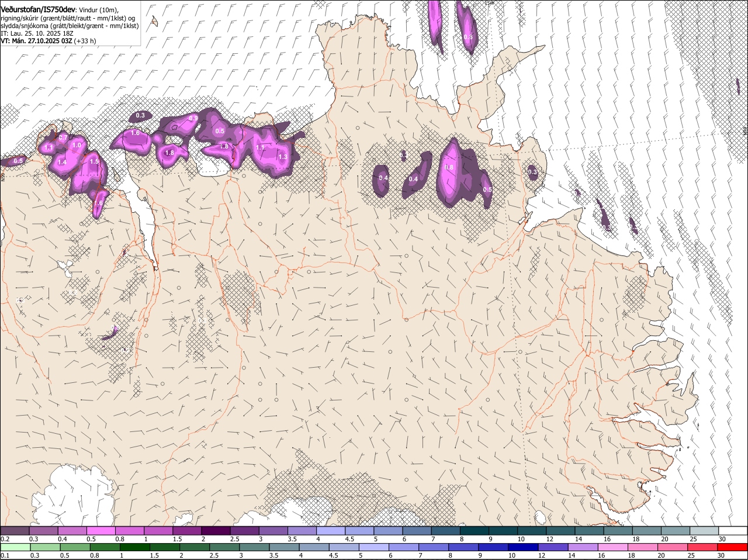Top legend row: swatch between 3.5 and 4

[x=302, y=530]
